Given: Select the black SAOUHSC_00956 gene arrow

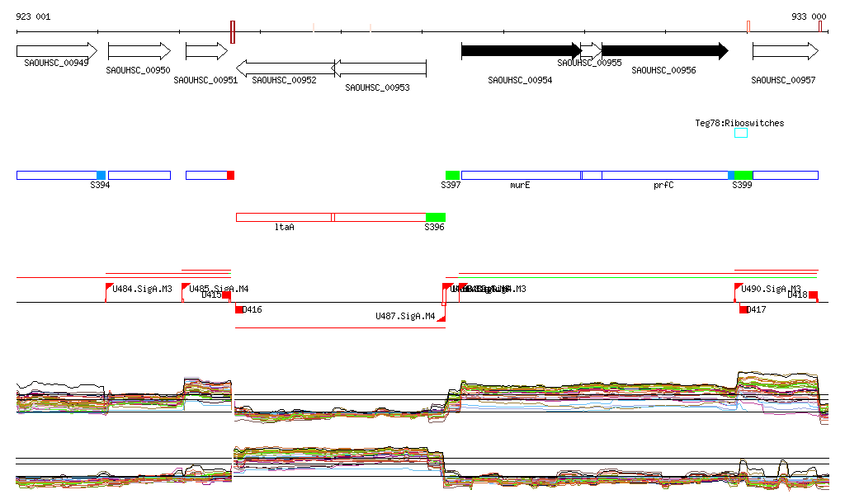Looking at the screenshot, I should pos(665,51).
